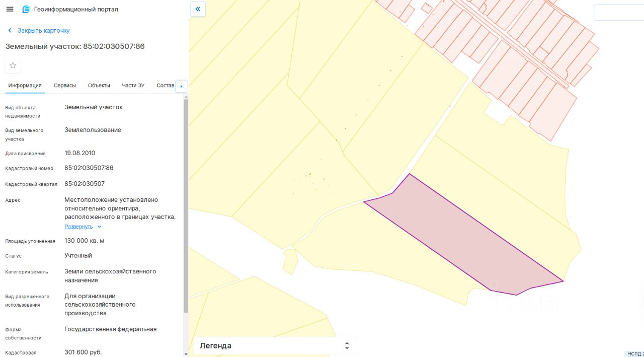Click the portal title Геоинформационный портал
The image size is (644, 357).
pyautogui.click(x=76, y=9)
